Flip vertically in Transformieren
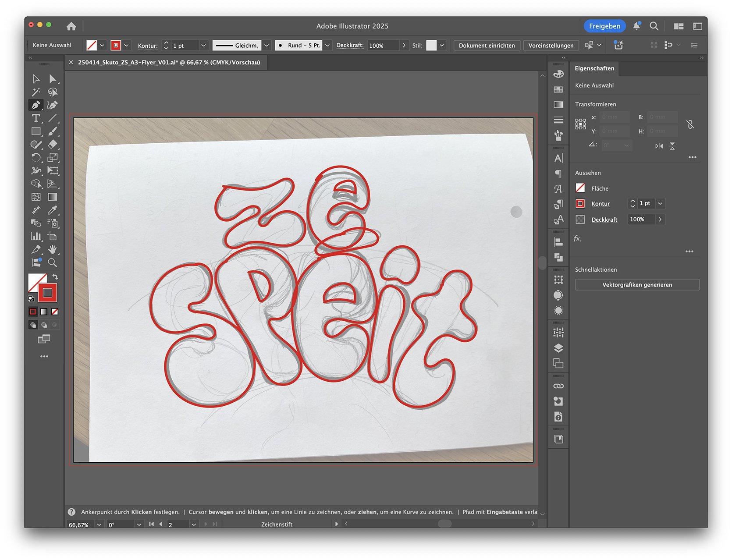 click(x=672, y=146)
